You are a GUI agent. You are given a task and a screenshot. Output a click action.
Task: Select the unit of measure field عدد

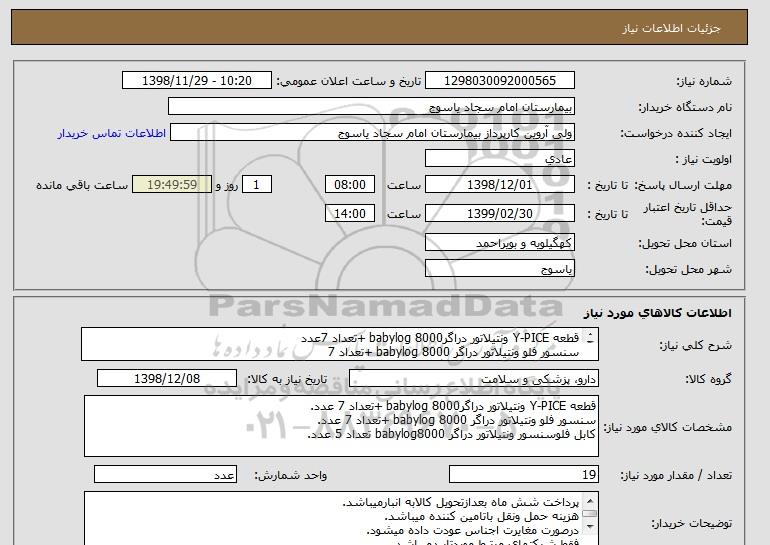[x=165, y=475]
